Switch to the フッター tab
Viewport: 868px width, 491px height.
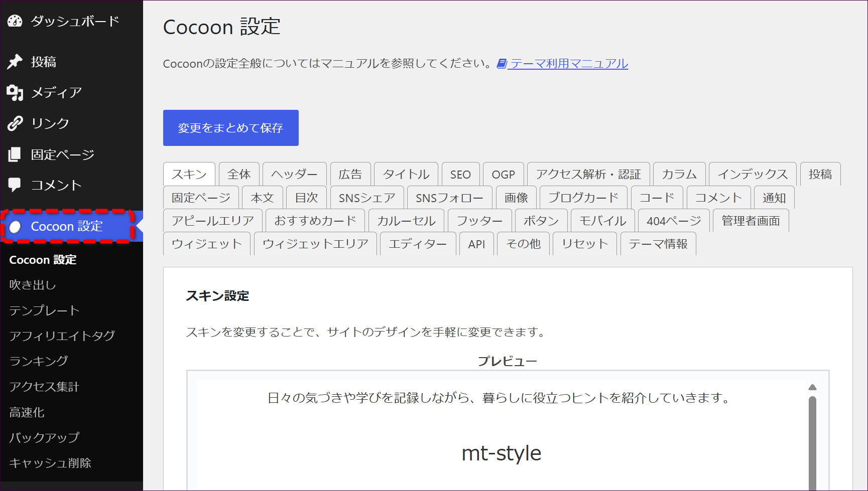coord(480,221)
